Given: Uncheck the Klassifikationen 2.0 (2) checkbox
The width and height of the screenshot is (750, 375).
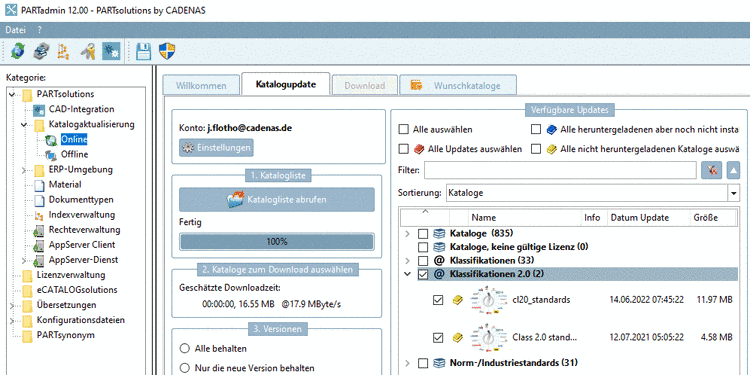Looking at the screenshot, I should (423, 275).
